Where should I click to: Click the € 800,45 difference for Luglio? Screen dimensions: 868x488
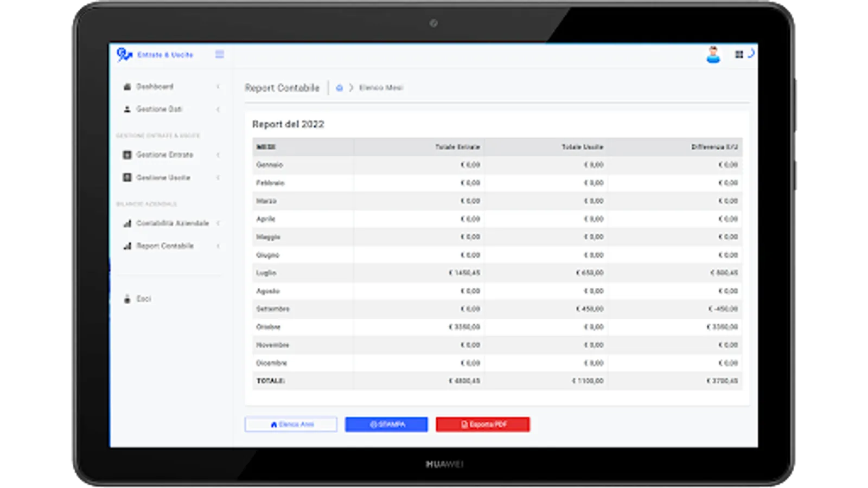coord(724,273)
